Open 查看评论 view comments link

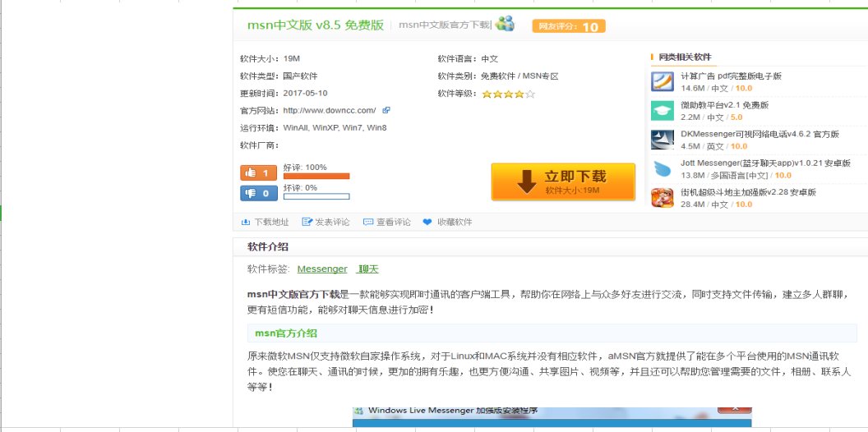point(394,223)
